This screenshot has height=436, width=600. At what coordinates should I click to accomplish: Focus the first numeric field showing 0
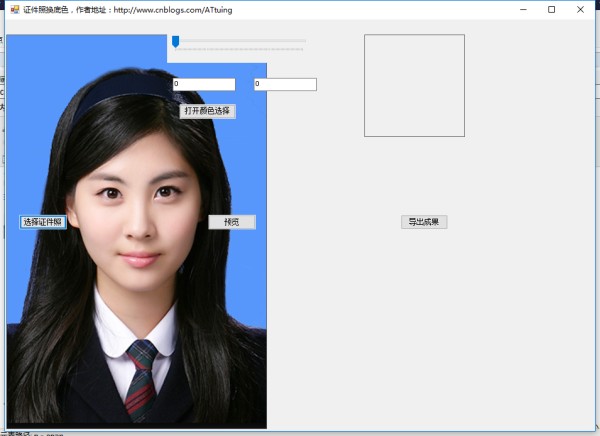click(204, 84)
